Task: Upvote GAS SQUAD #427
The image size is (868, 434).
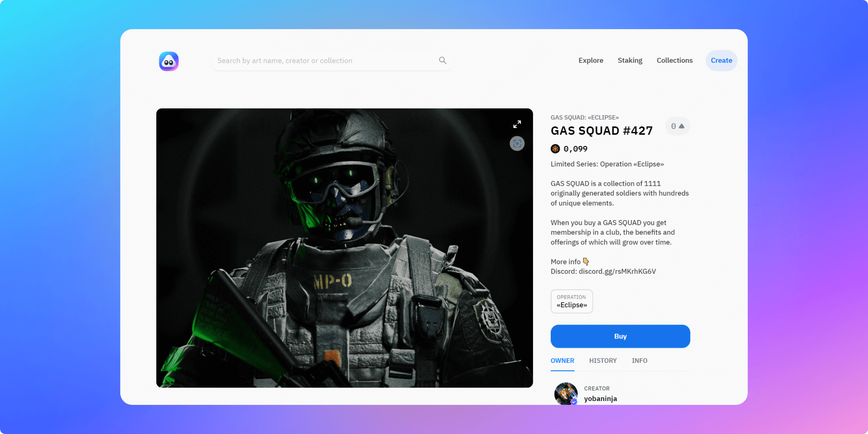Action: [677, 126]
